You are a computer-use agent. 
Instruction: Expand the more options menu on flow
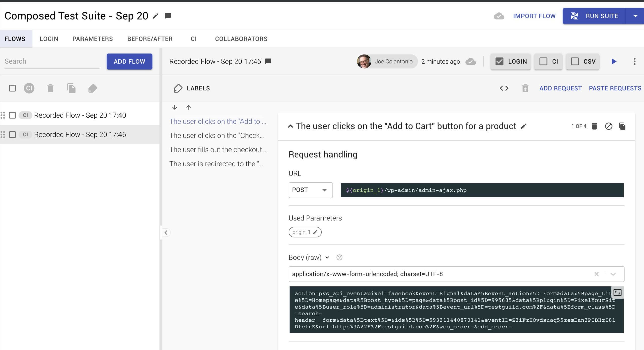(x=634, y=61)
